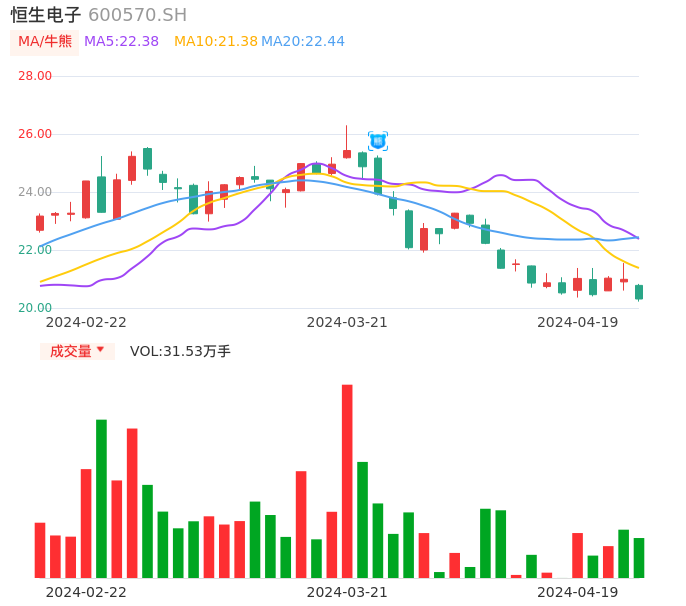The image size is (686, 606).
Task: Click the 2024-03-21 date under price chart
Action: (x=347, y=322)
